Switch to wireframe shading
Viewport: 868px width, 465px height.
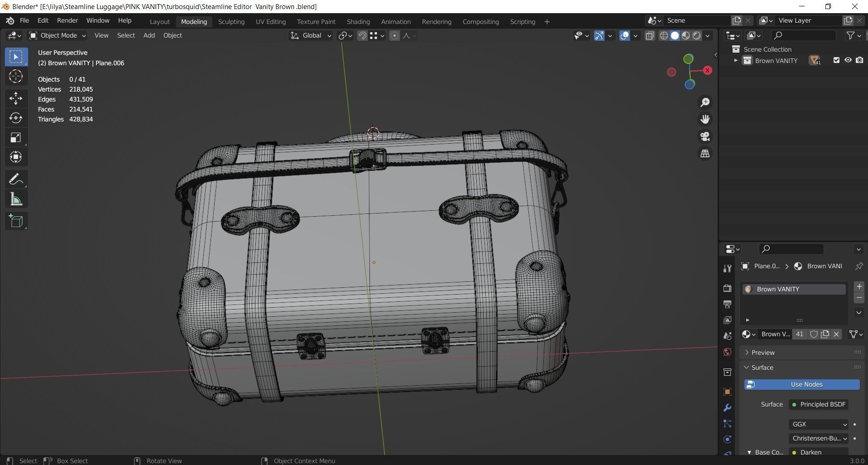(x=664, y=36)
